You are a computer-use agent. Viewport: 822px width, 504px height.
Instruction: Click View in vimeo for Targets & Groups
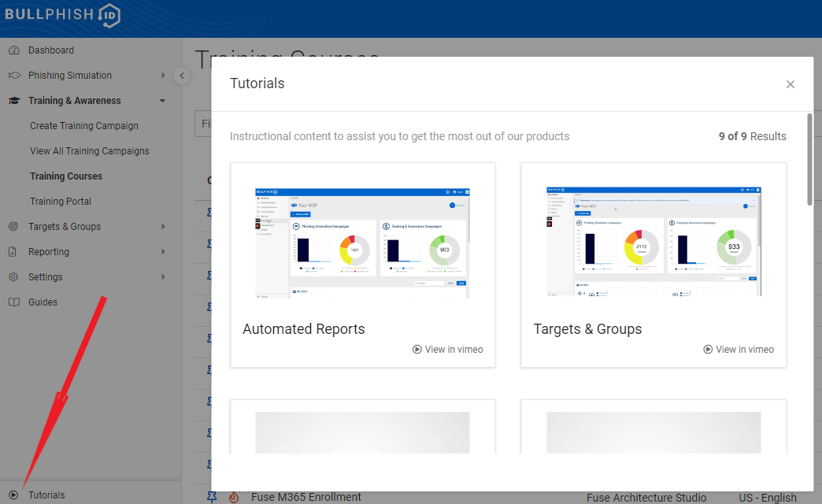739,350
